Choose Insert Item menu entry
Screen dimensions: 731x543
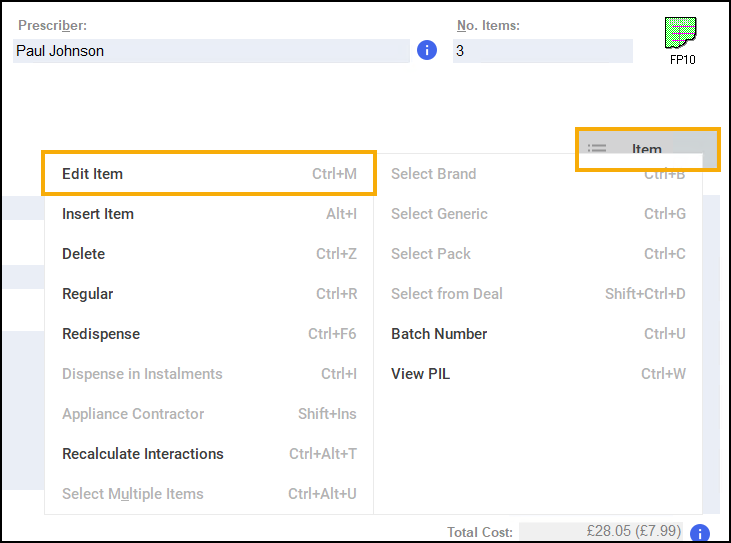(x=208, y=214)
